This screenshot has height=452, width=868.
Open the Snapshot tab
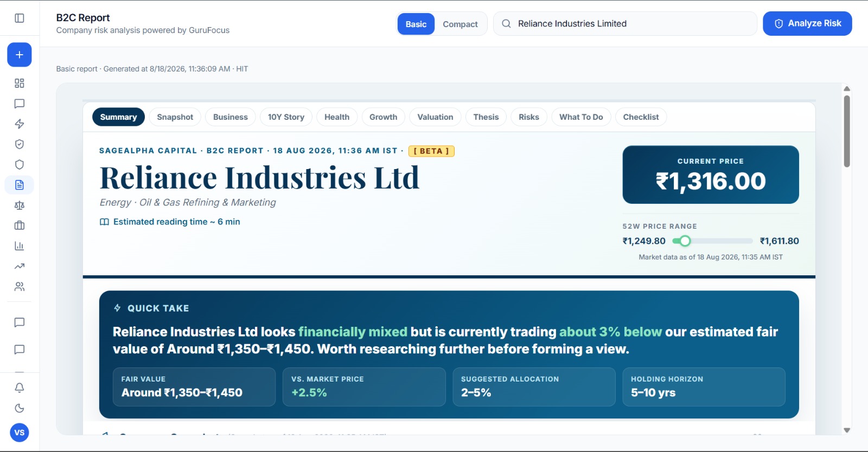(x=175, y=117)
